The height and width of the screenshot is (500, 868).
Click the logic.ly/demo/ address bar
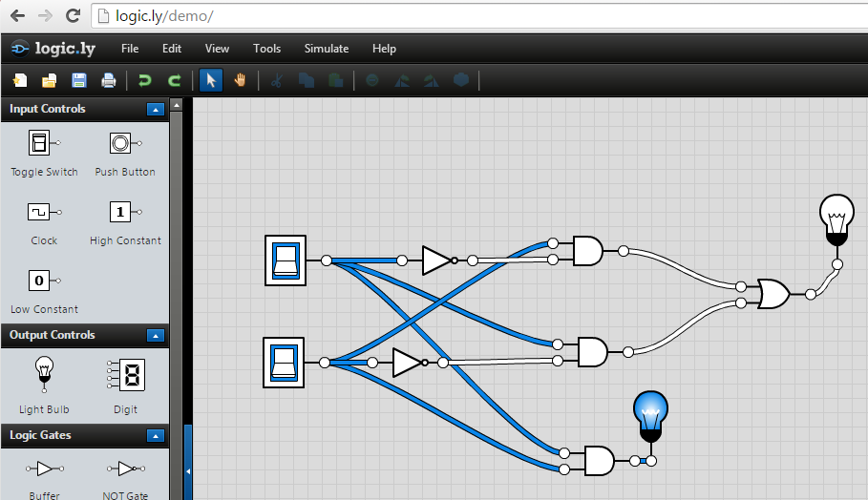pyautogui.click(x=479, y=16)
